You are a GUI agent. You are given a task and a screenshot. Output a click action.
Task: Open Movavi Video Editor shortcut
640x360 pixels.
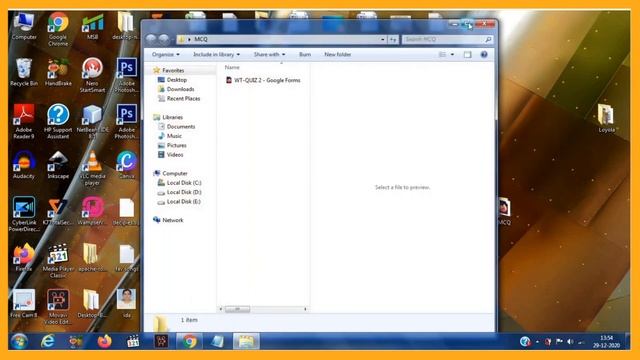[x=58, y=307]
